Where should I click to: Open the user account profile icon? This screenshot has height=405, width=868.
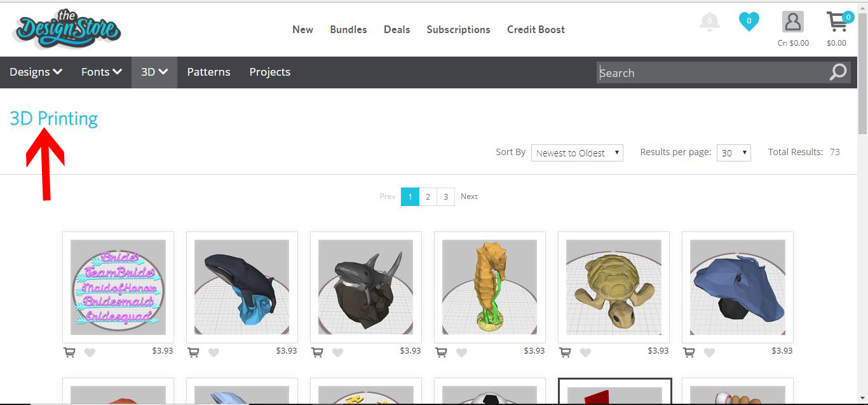[x=792, y=22]
